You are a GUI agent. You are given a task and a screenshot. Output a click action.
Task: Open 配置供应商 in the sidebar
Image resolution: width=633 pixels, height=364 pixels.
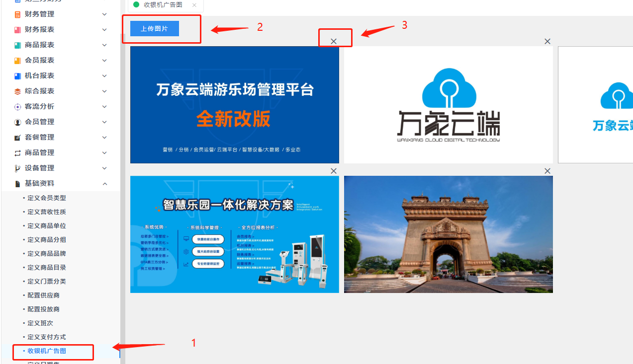pyautogui.click(x=44, y=295)
